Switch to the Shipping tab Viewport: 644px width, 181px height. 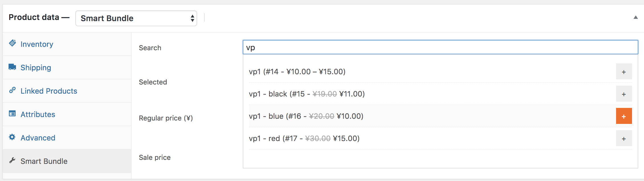tap(36, 67)
